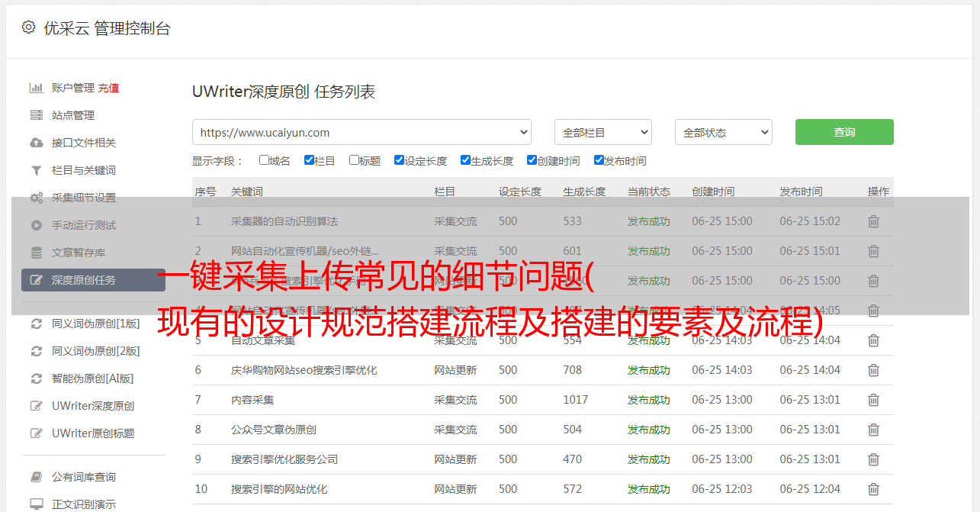Click the 发布时间 column header
This screenshot has height=512, width=980.
(x=801, y=192)
